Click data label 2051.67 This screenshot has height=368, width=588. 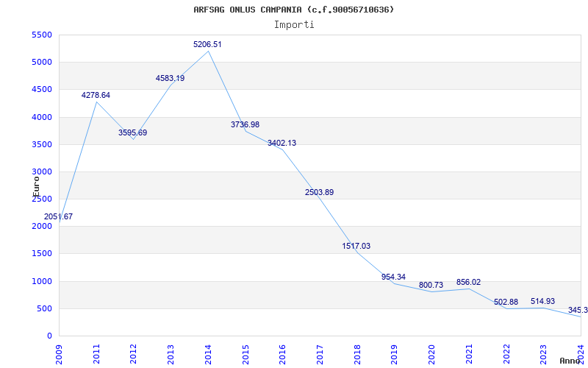point(59,216)
